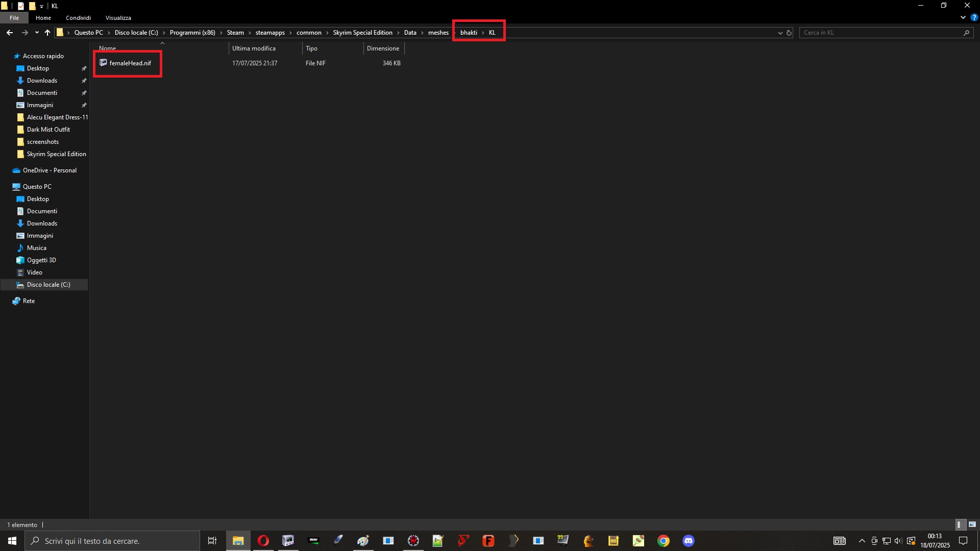The image size is (980, 551).
Task: Open the volume speaker tray icon
Action: (898, 541)
